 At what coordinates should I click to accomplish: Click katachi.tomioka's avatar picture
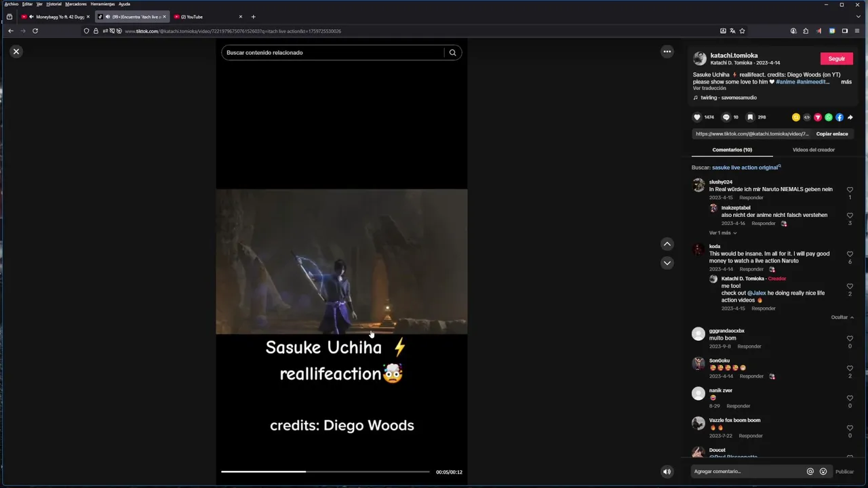click(700, 59)
